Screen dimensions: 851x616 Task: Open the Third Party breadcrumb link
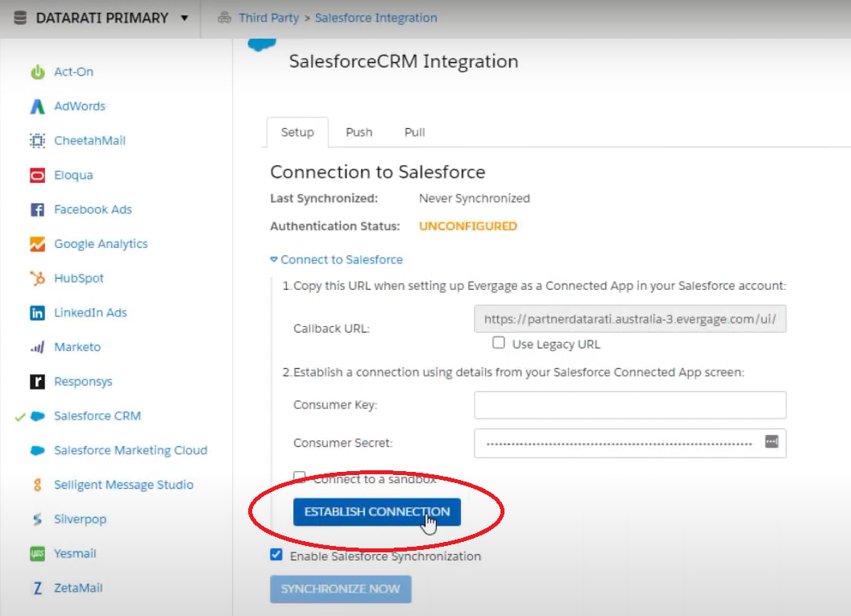268,18
